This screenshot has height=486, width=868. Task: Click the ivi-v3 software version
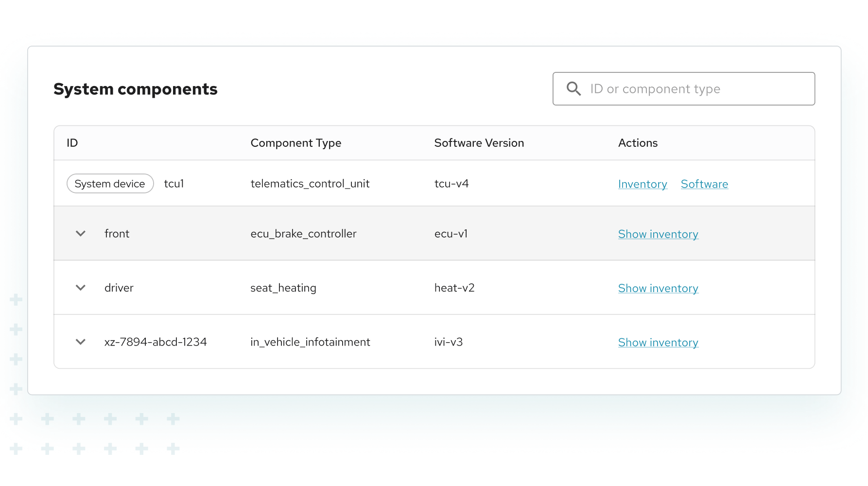pyautogui.click(x=449, y=342)
